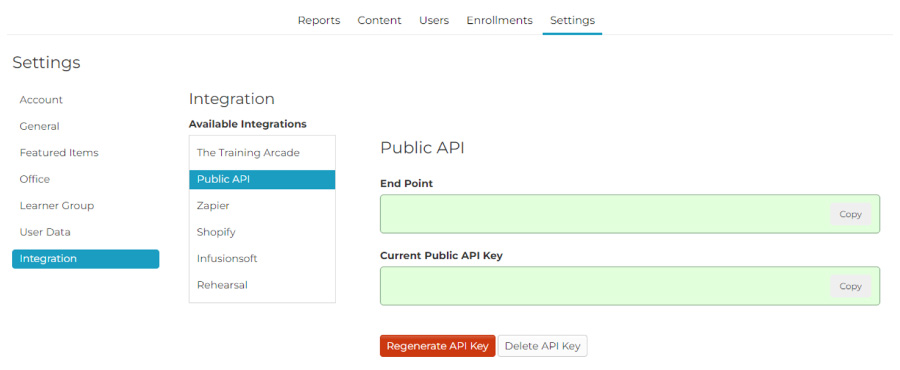Select the Settings tab
The height and width of the screenshot is (370, 900).
point(572,20)
